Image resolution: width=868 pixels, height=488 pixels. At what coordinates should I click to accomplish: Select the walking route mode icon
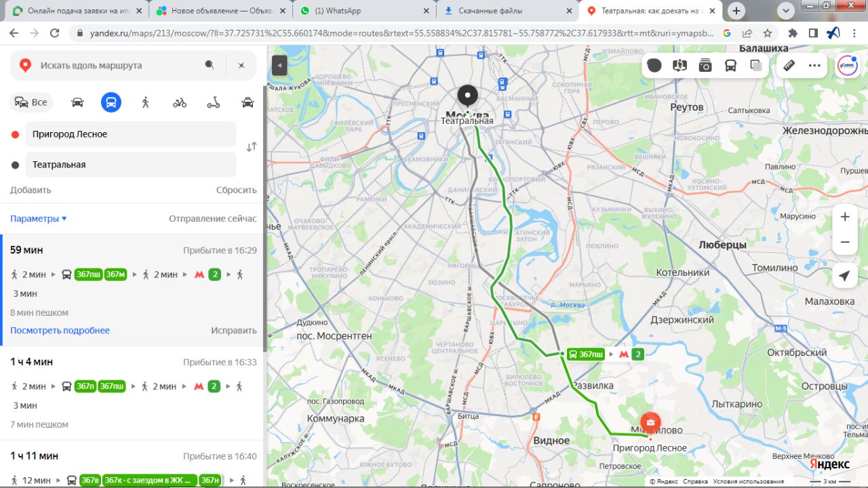point(145,102)
